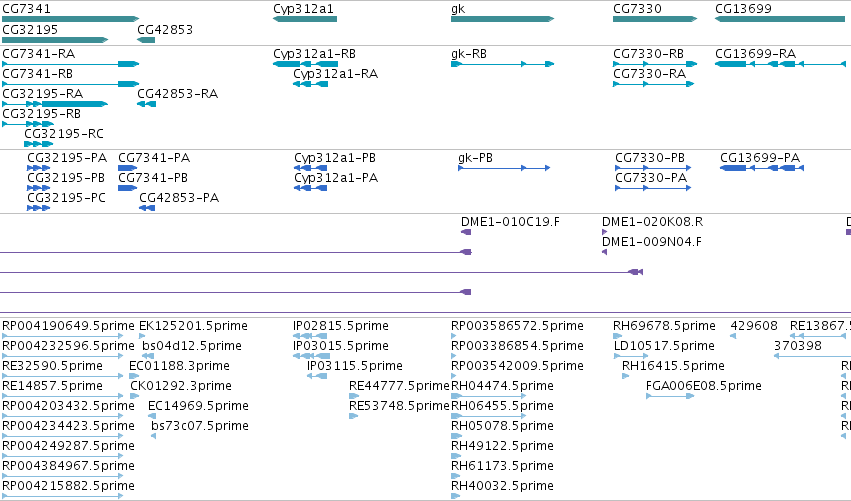
Task: Open the CG7330-PB protein label
Action: click(x=650, y=158)
